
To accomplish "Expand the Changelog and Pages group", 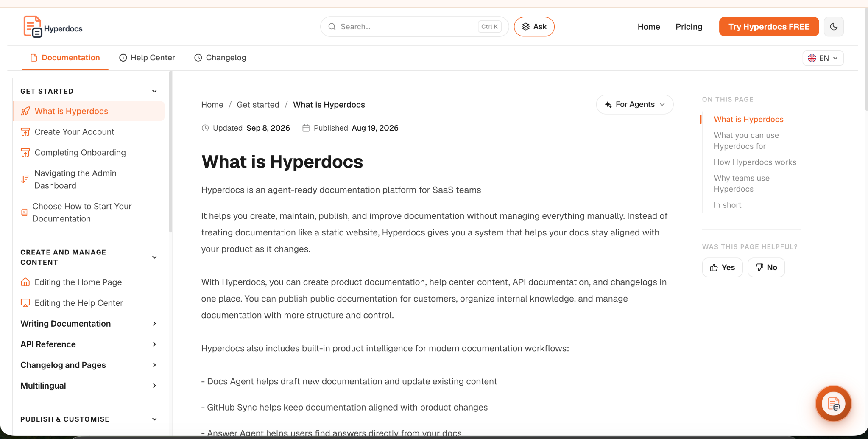I will (x=89, y=365).
